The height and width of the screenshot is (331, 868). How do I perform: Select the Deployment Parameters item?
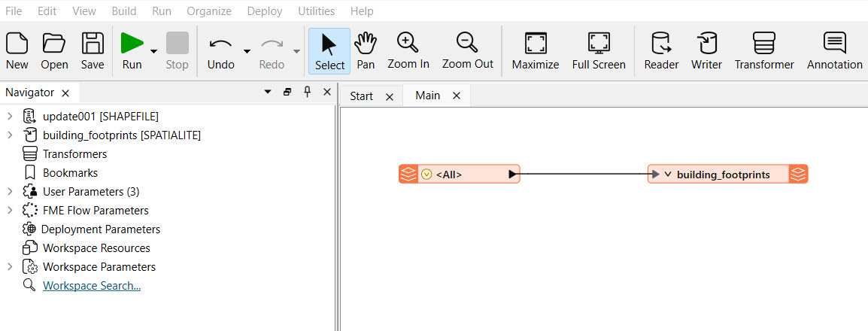[101, 229]
